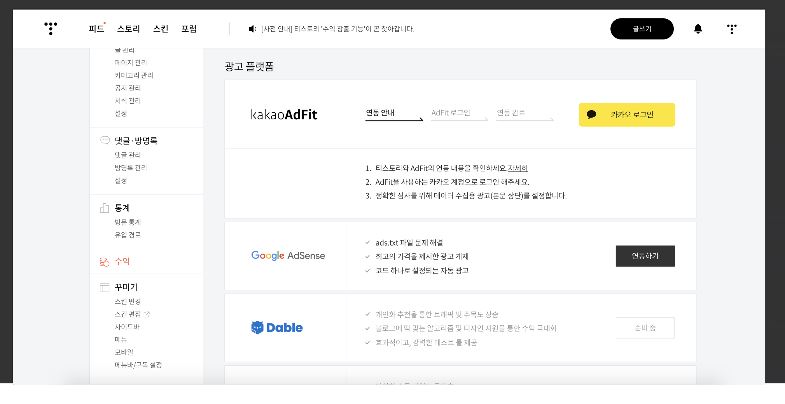Click the ads.txt checkmark line
This screenshot has width=785, height=404.
tap(405, 243)
